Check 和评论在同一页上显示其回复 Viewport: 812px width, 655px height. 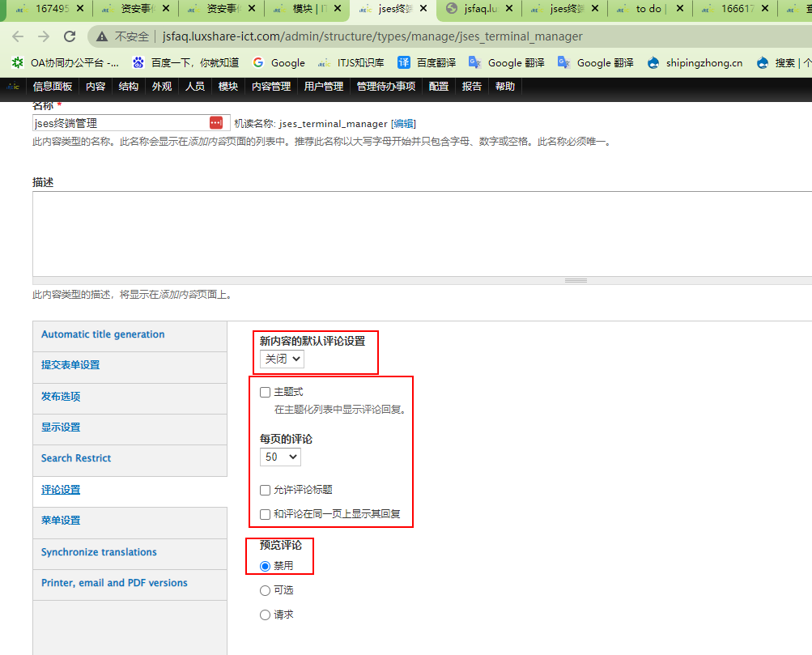pos(266,514)
